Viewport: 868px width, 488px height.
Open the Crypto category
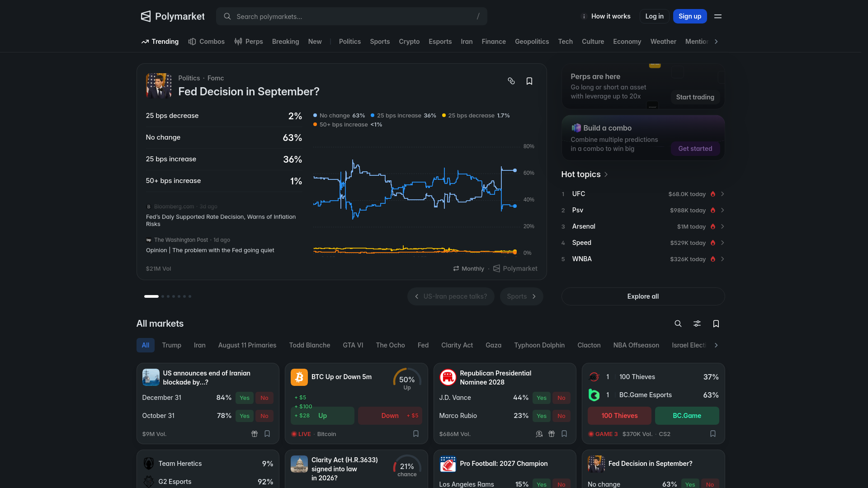[x=409, y=42]
